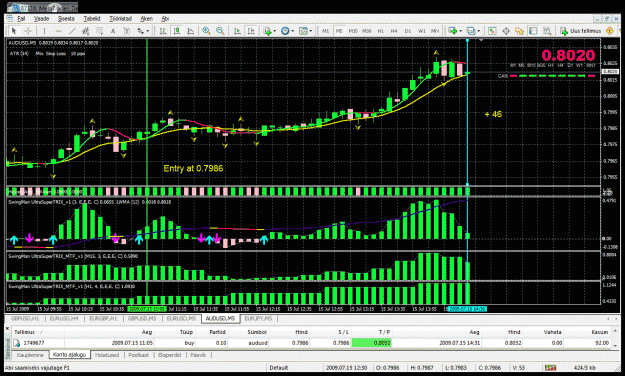
Task: Select the horizontal line tool
Action: [x=58, y=31]
